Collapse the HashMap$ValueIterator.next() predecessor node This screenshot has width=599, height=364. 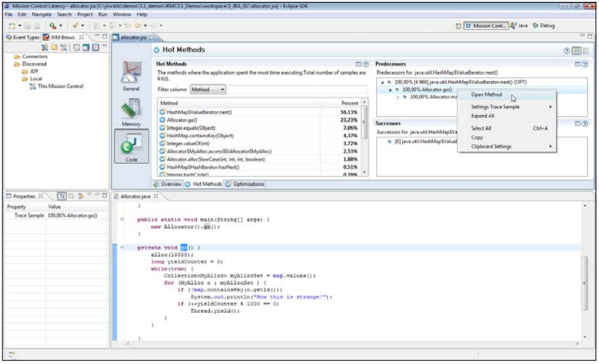[382, 82]
